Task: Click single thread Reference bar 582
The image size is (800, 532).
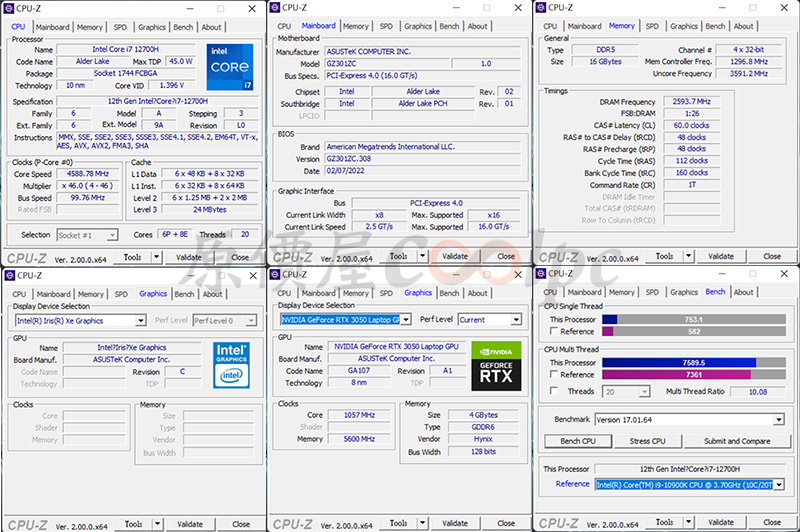Action: [694, 331]
